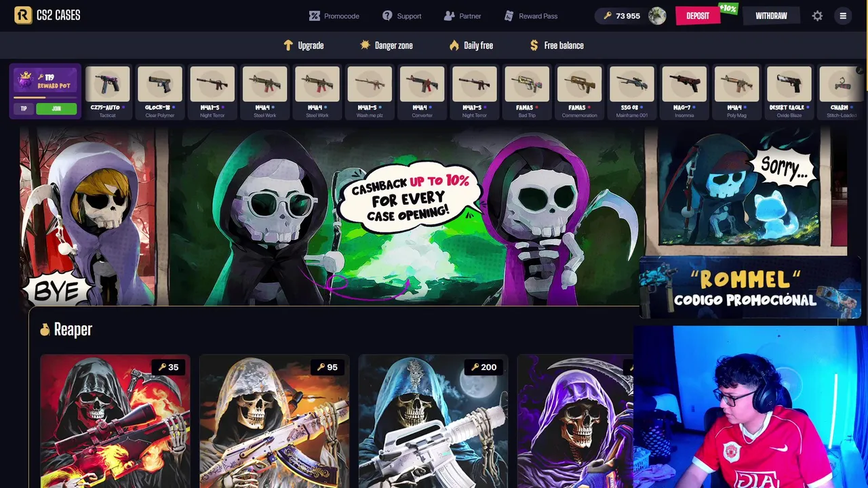Screen dimensions: 868x488
Task: Select the M4A4 Converter drop
Action: click(422, 92)
